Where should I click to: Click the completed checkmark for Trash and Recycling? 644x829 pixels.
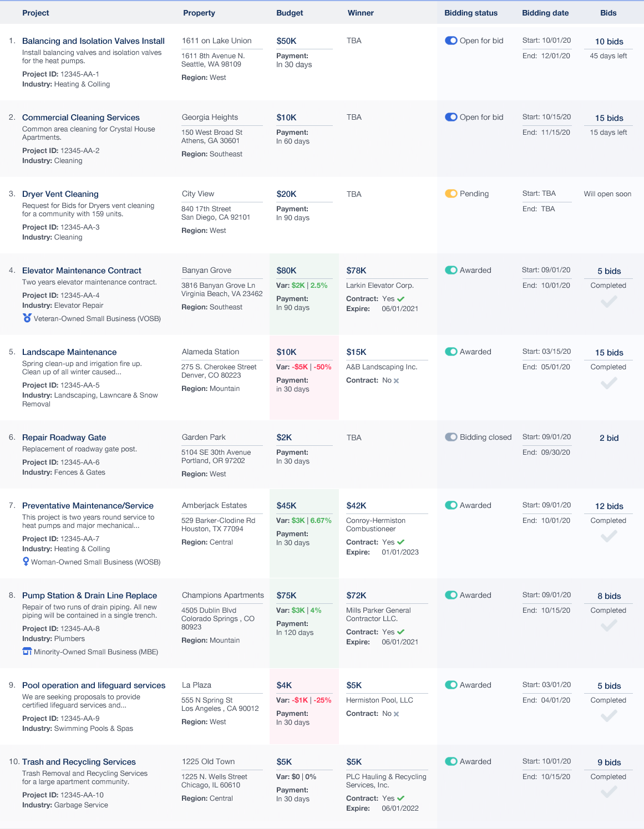[x=608, y=793]
